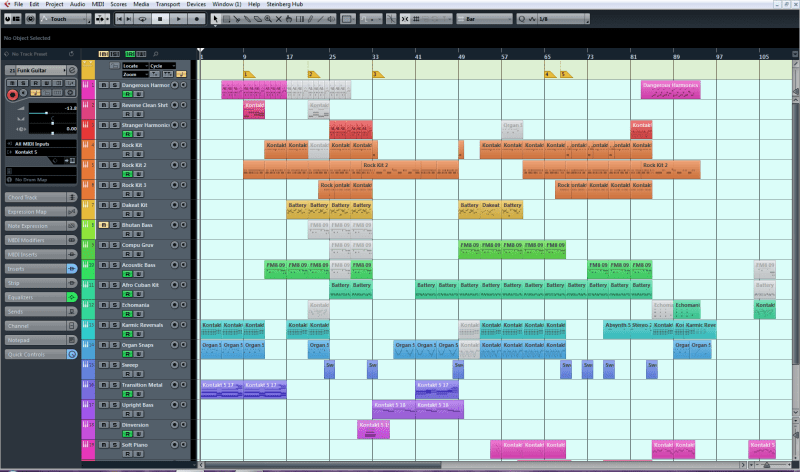The width and height of the screenshot is (800, 472).
Task: Expand the Equalizers inspector section
Action: point(41,297)
